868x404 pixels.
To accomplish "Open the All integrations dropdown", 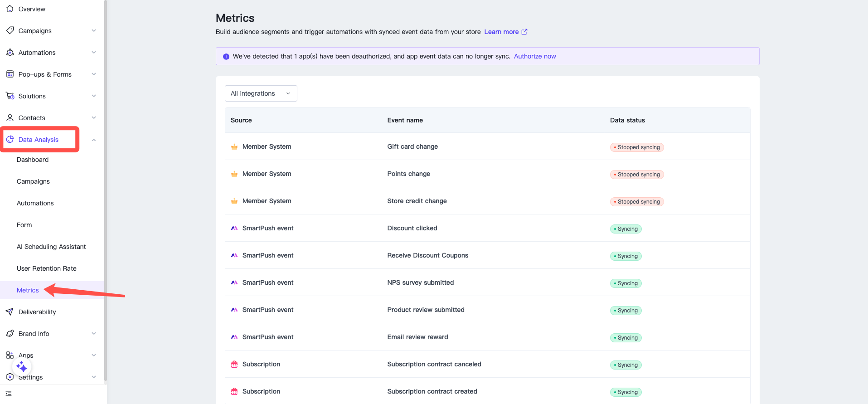I will pos(261,93).
